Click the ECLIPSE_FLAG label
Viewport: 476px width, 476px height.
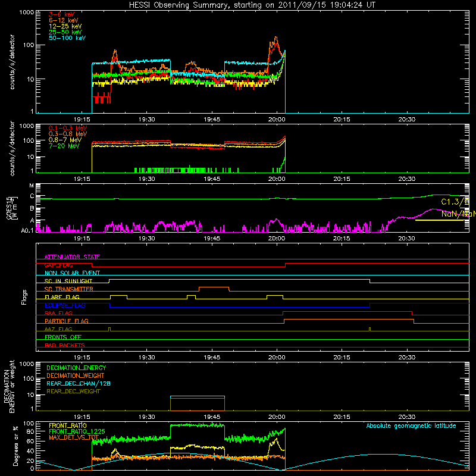(65, 305)
